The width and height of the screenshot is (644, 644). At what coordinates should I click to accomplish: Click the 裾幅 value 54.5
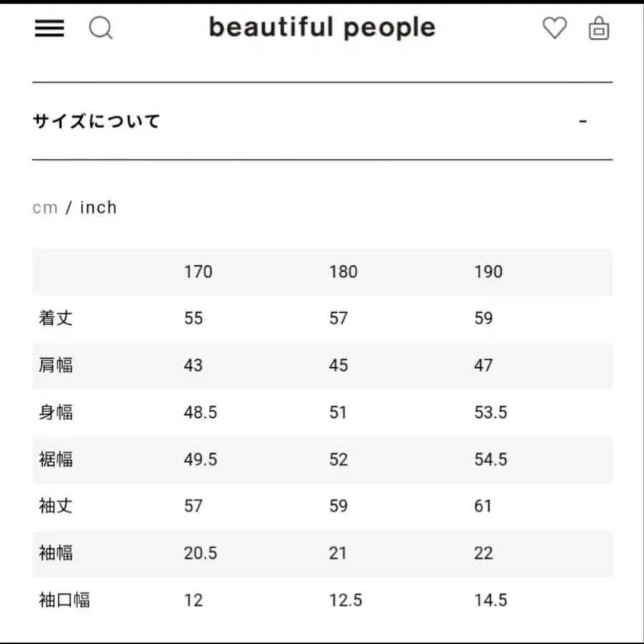[492, 460]
